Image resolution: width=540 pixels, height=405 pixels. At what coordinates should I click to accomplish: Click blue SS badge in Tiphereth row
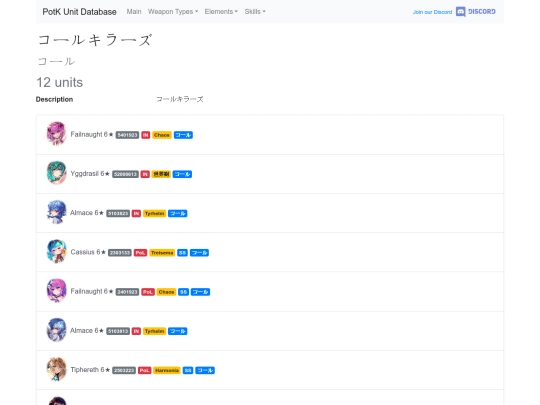(x=188, y=371)
